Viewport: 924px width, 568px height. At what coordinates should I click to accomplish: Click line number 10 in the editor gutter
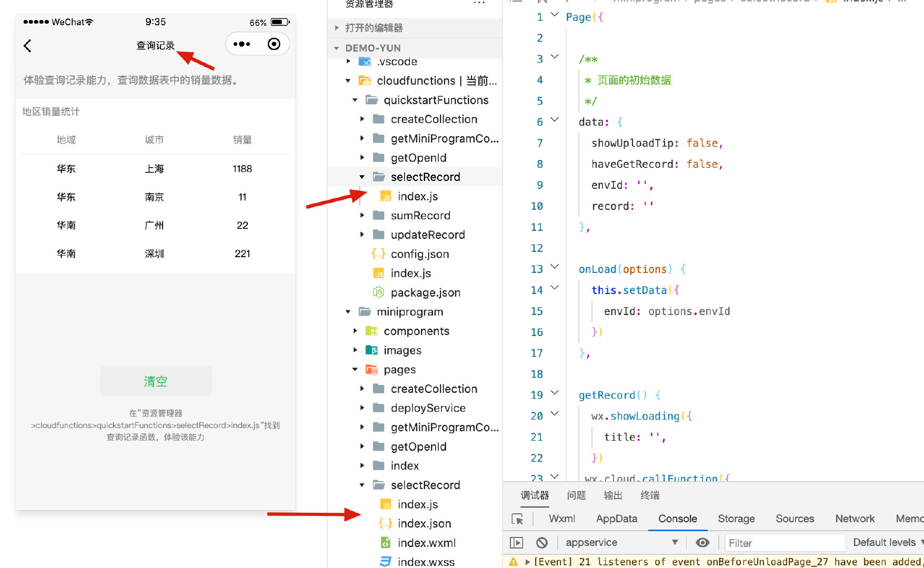[537, 206]
